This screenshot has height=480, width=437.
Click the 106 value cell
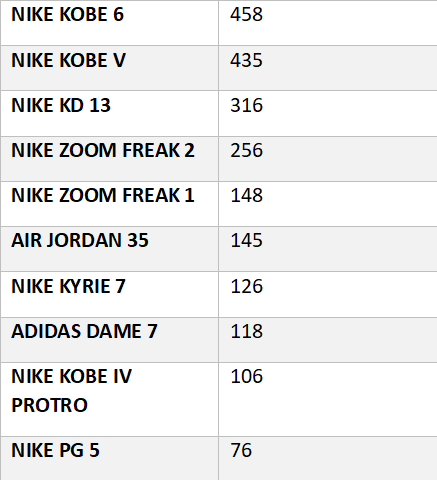328,399
